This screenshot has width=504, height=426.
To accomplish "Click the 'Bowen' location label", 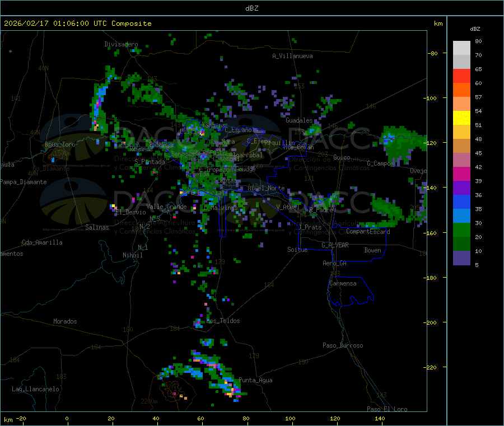I will pyautogui.click(x=372, y=250).
